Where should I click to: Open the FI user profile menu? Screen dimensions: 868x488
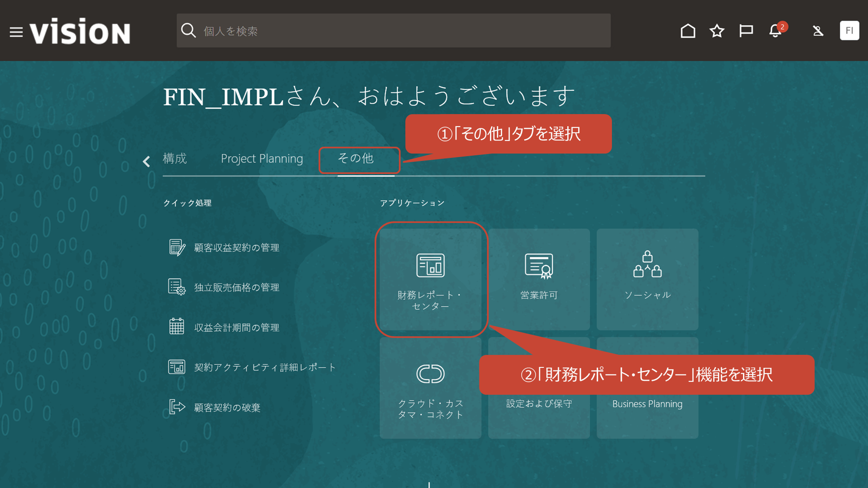coord(849,31)
